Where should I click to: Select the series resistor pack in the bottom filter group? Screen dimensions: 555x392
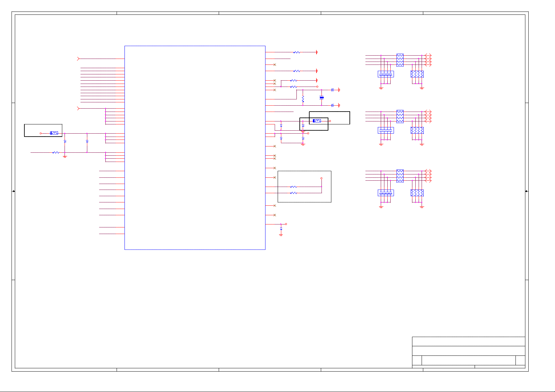[x=400, y=176]
